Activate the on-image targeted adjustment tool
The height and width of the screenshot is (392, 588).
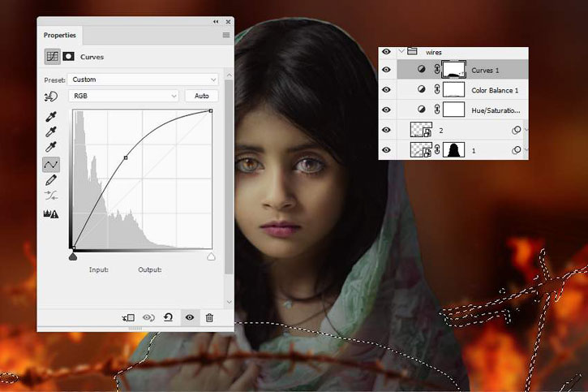point(51,97)
